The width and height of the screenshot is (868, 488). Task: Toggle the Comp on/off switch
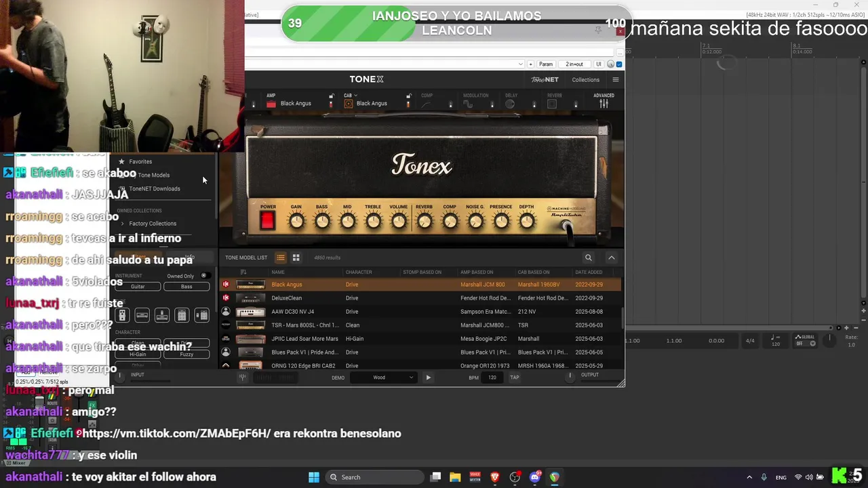click(x=450, y=104)
